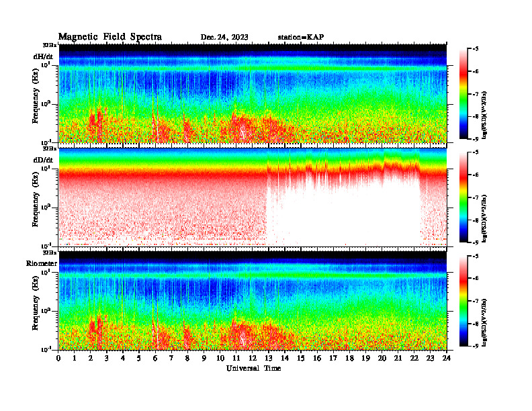532x411 pixels.
Task: Click the "Universal Time" axis label
Action: [253, 368]
